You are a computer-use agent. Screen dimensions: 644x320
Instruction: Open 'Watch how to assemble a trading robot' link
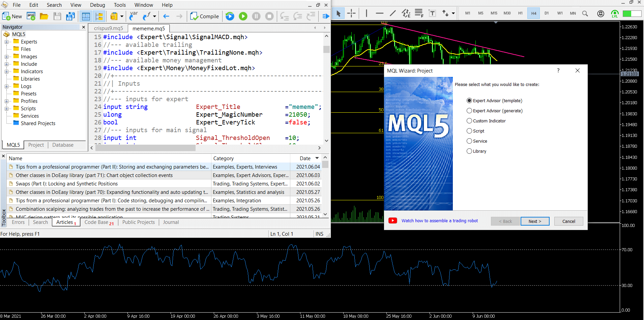[439, 221]
